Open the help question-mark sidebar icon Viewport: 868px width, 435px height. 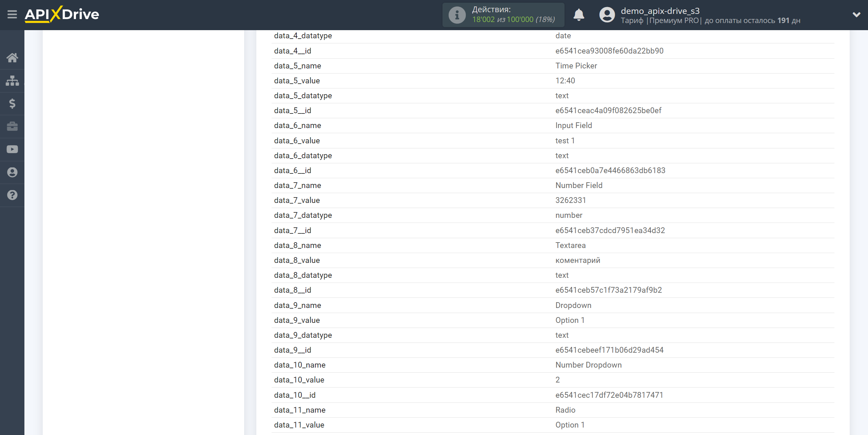(x=12, y=195)
